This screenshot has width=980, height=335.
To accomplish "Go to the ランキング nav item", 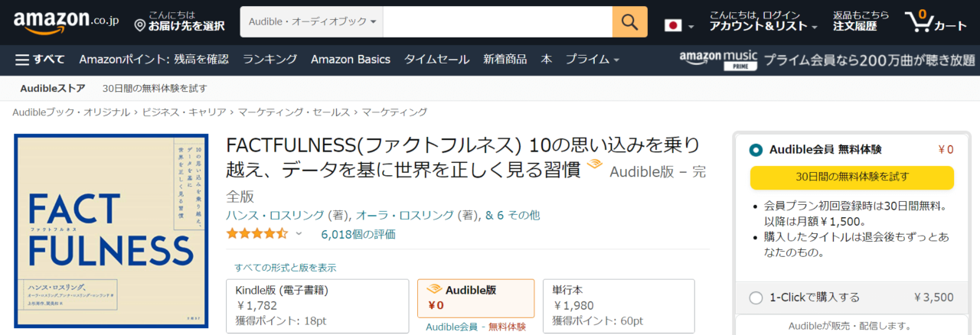I will [x=269, y=59].
